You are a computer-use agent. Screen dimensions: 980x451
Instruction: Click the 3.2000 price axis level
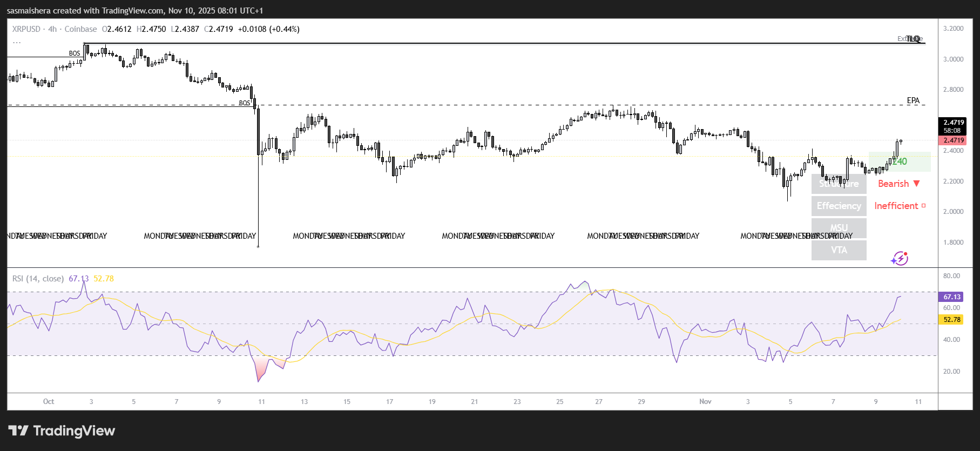953,29
